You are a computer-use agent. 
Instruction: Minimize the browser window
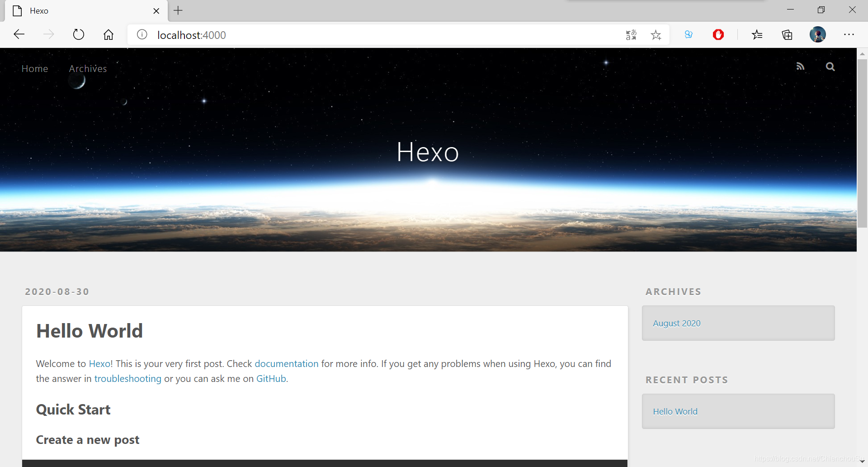click(x=790, y=10)
